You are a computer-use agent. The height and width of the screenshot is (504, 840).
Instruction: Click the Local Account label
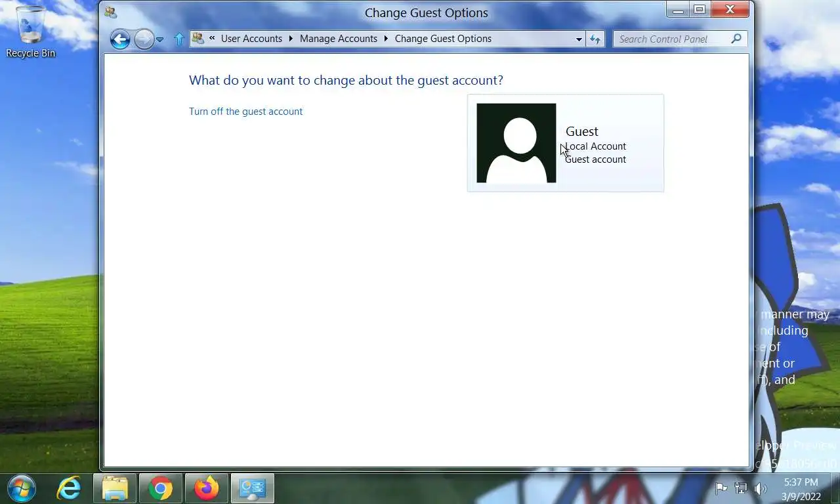(596, 146)
